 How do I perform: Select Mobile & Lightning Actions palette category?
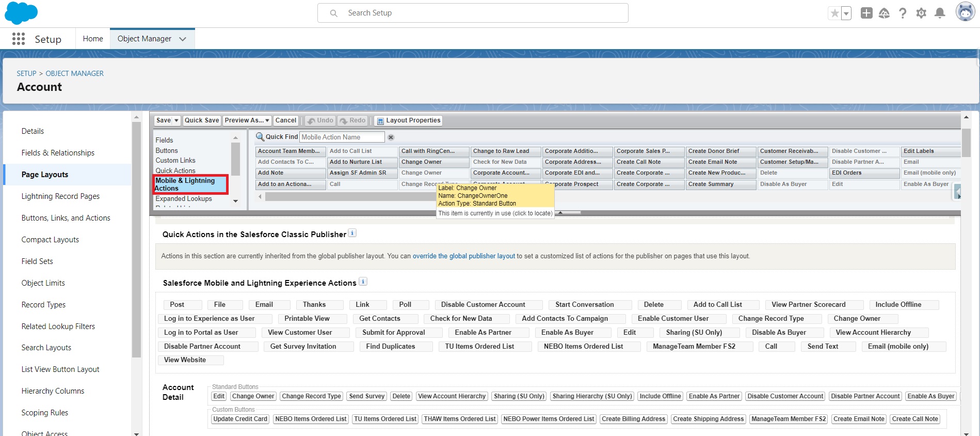(190, 184)
